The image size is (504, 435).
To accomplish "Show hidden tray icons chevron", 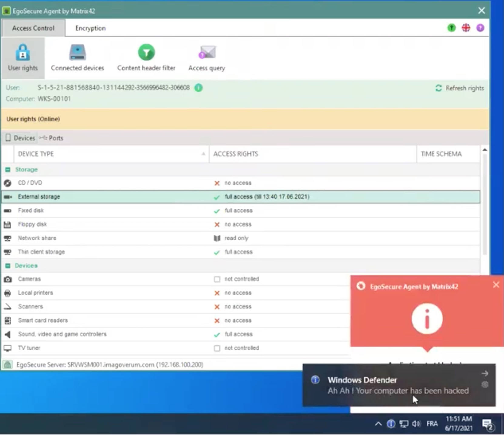I will coord(378,424).
